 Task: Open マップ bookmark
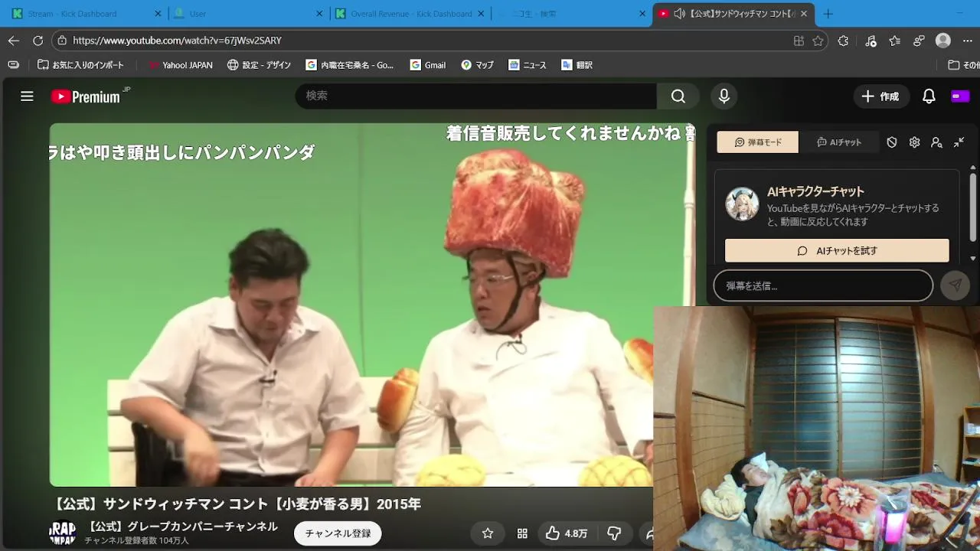pyautogui.click(x=477, y=65)
